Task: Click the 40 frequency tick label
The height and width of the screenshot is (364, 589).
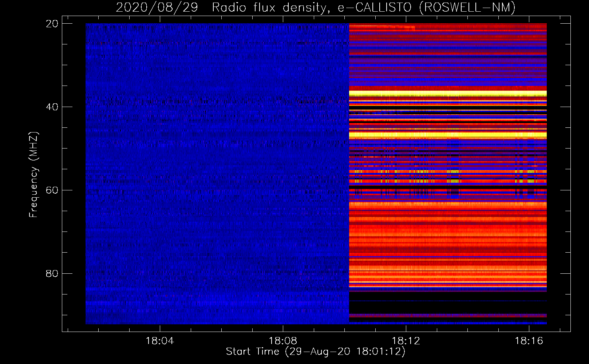Action: pos(52,107)
